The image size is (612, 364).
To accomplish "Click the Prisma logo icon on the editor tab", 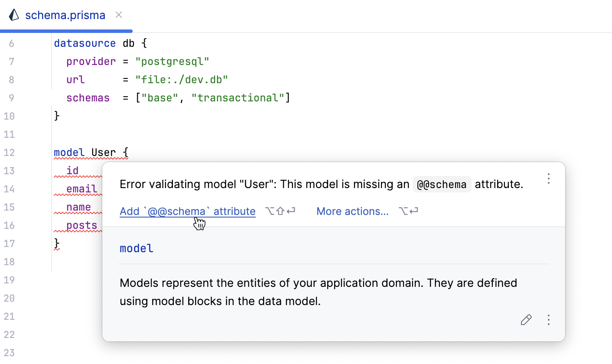I will coord(14,15).
